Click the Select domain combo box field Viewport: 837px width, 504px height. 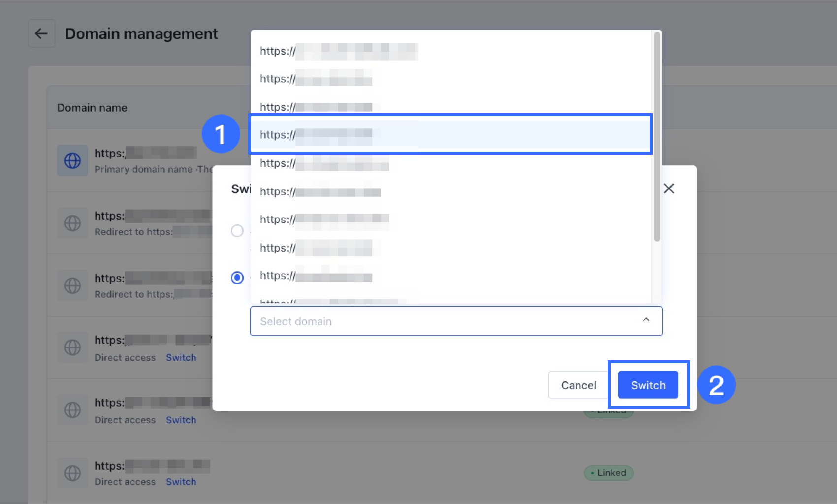coord(456,321)
